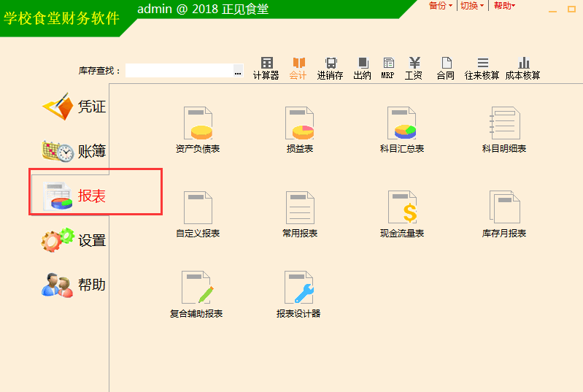583x392 pixels.
Task: Open the 成本核算 module
Action: coord(522,69)
